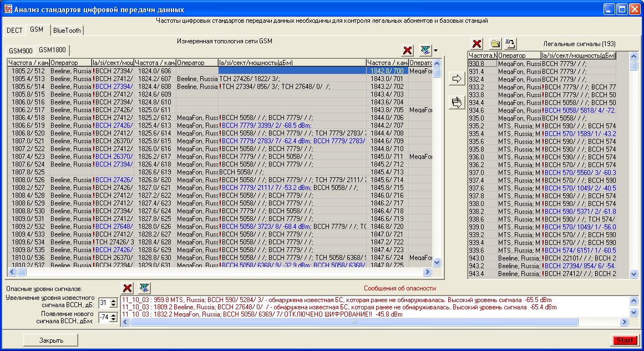Switch to the GSM900 sub-tab
The image size is (644, 351).
coord(21,51)
